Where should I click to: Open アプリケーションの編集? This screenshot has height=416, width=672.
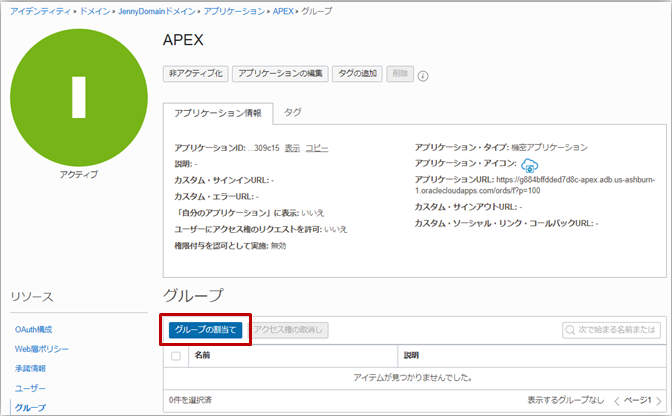coord(279,74)
